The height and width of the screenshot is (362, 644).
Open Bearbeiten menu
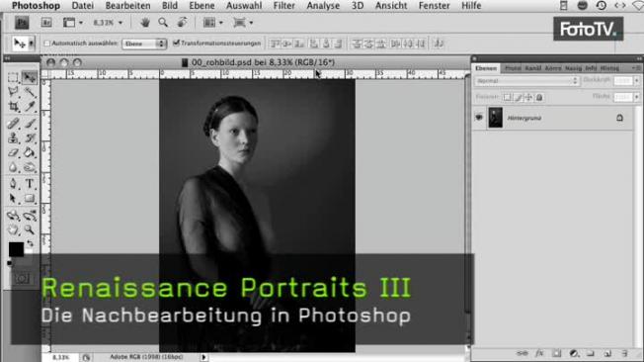pyautogui.click(x=127, y=6)
